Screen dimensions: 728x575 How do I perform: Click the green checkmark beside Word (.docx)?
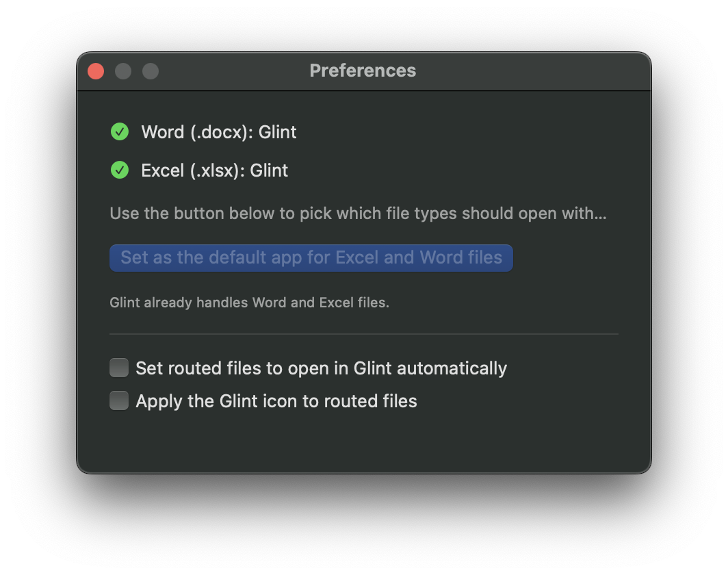[120, 131]
